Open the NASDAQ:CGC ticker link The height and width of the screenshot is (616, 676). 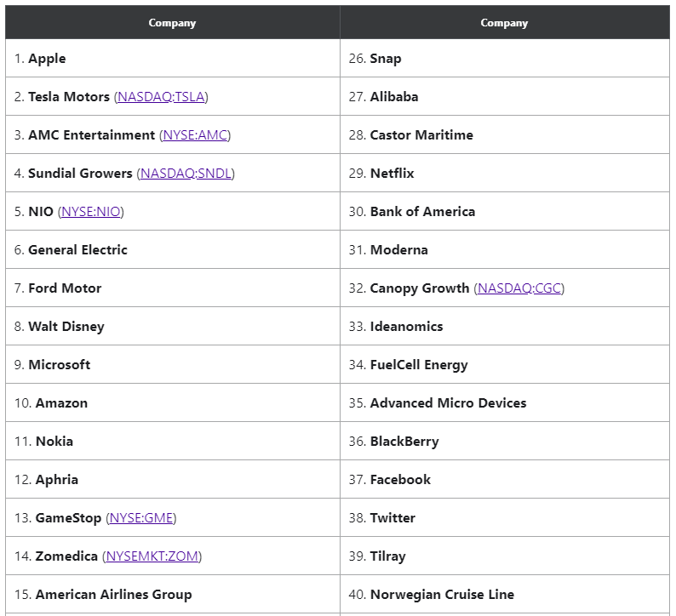pyautogui.click(x=519, y=288)
